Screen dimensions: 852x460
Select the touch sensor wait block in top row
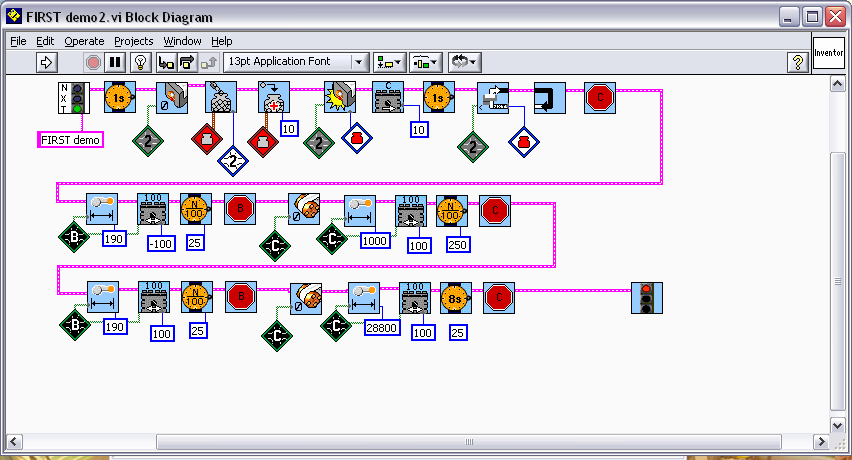tap(340, 98)
